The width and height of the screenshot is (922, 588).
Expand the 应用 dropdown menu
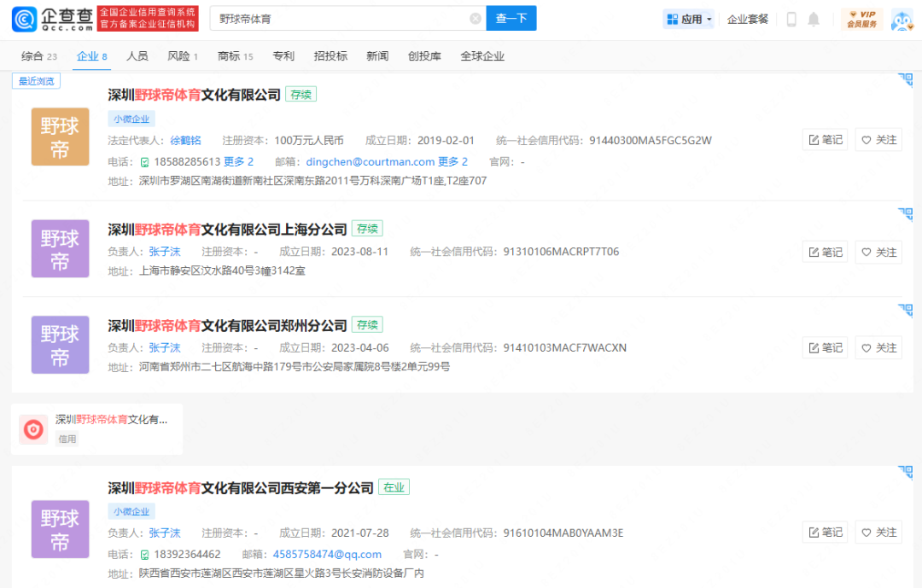(x=689, y=19)
